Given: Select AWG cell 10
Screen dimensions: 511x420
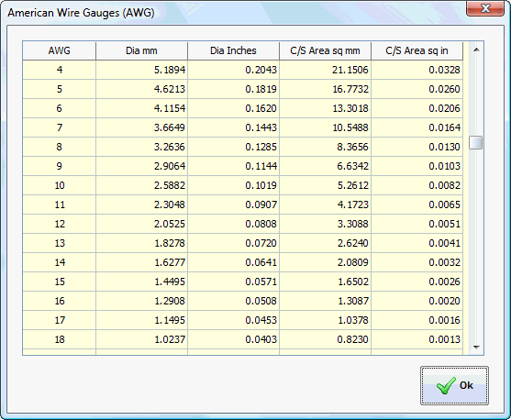Looking at the screenshot, I should pyautogui.click(x=60, y=185).
